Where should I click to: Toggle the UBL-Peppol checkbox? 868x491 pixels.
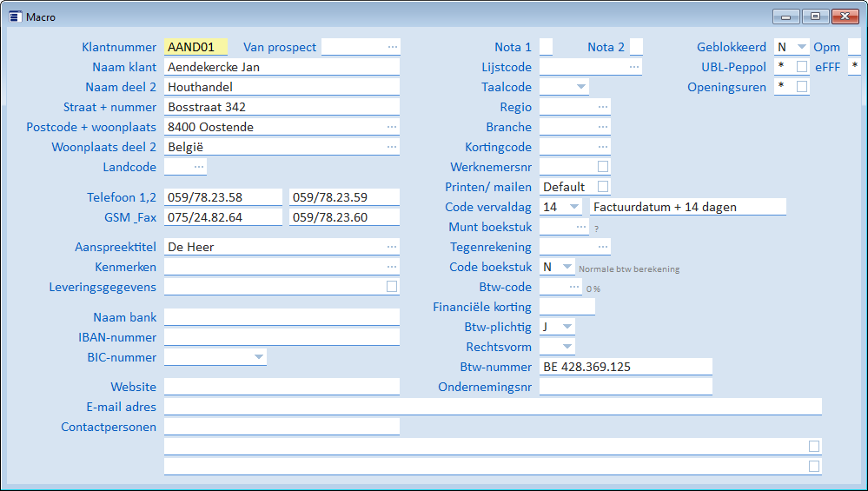coord(802,67)
